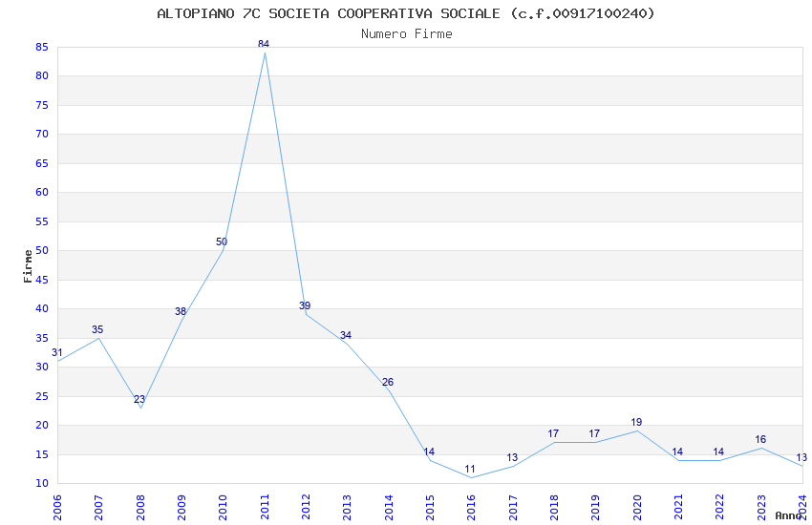
Task: Click the x-axis year label 2016
Action: click(472, 508)
